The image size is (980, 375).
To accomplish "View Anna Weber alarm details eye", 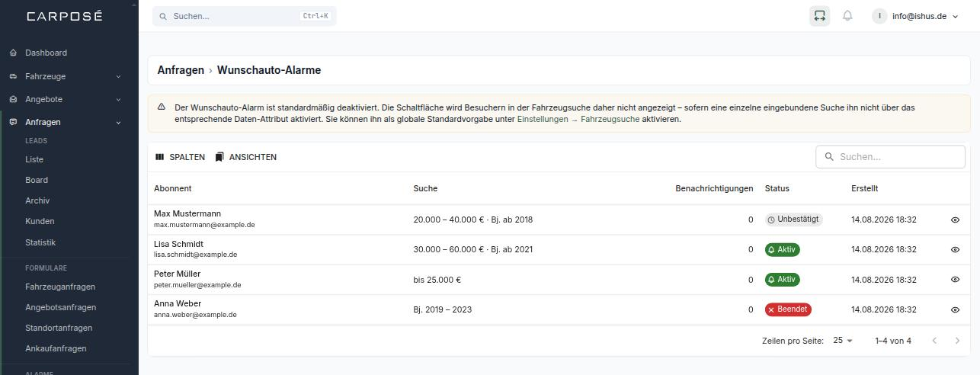I will coord(955,309).
